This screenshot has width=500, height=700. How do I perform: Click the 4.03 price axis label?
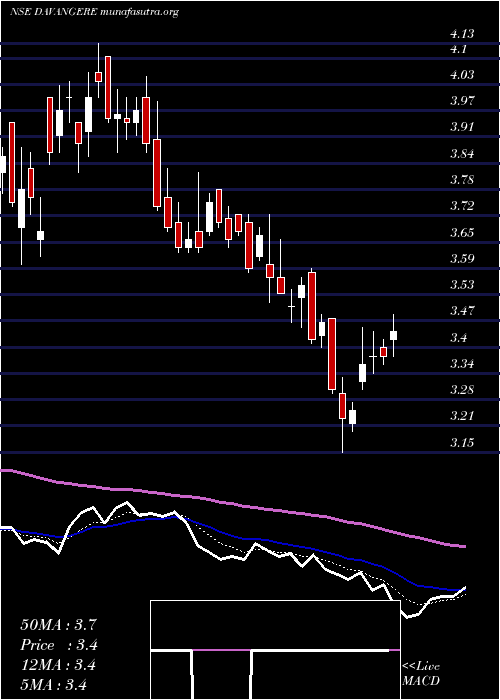[x=462, y=75]
